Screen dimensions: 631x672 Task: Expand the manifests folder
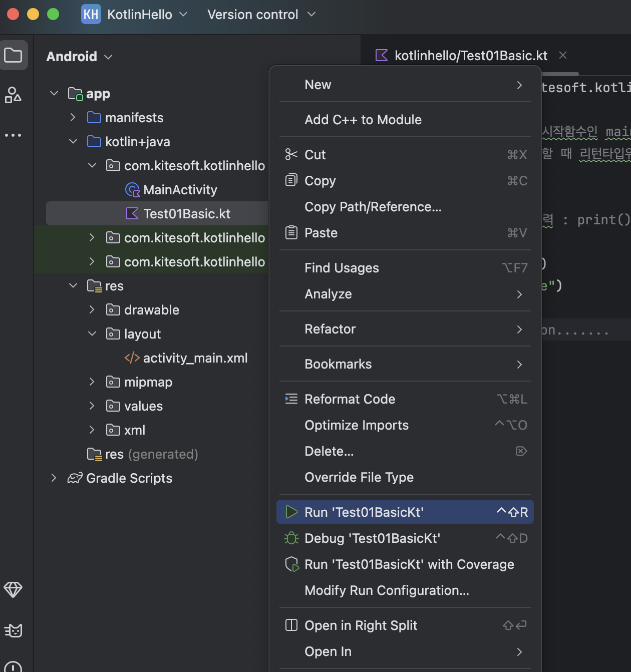click(73, 117)
